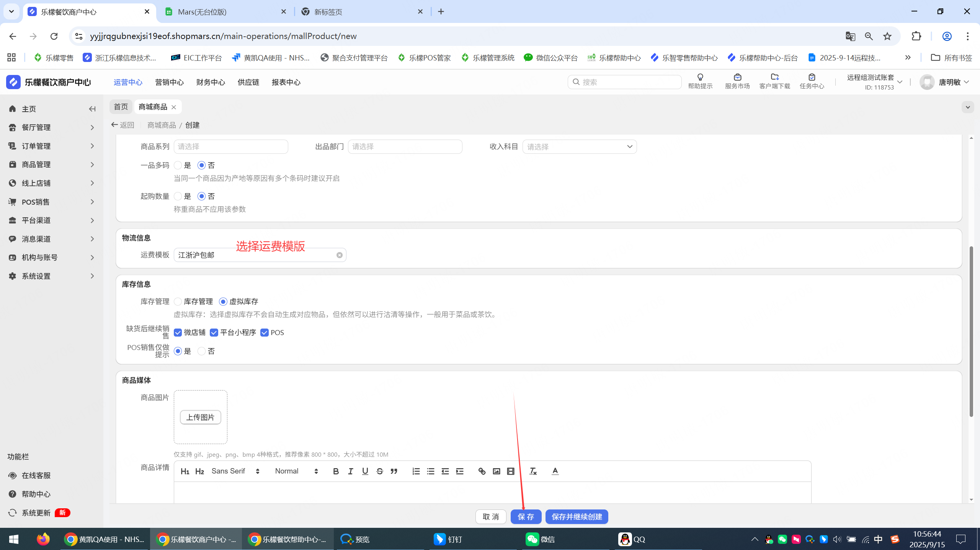Switch to 报表中心 top menu
Screen dimensions: 980x550
[286, 82]
